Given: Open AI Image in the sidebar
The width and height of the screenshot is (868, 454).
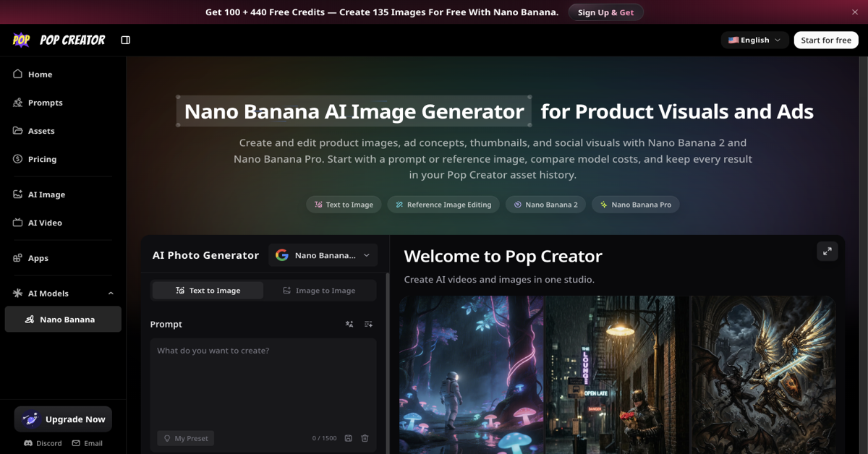Looking at the screenshot, I should click(x=63, y=194).
